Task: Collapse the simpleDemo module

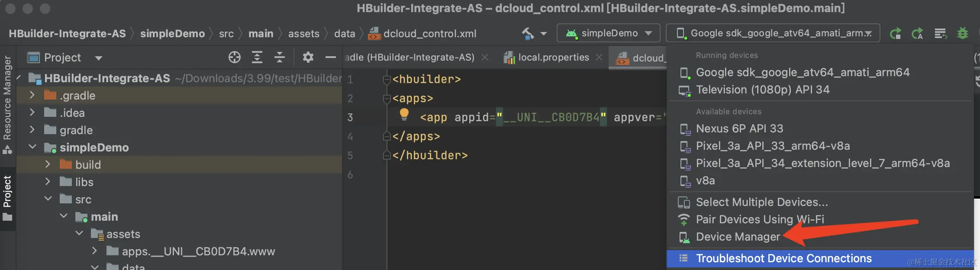Action: pos(32,147)
